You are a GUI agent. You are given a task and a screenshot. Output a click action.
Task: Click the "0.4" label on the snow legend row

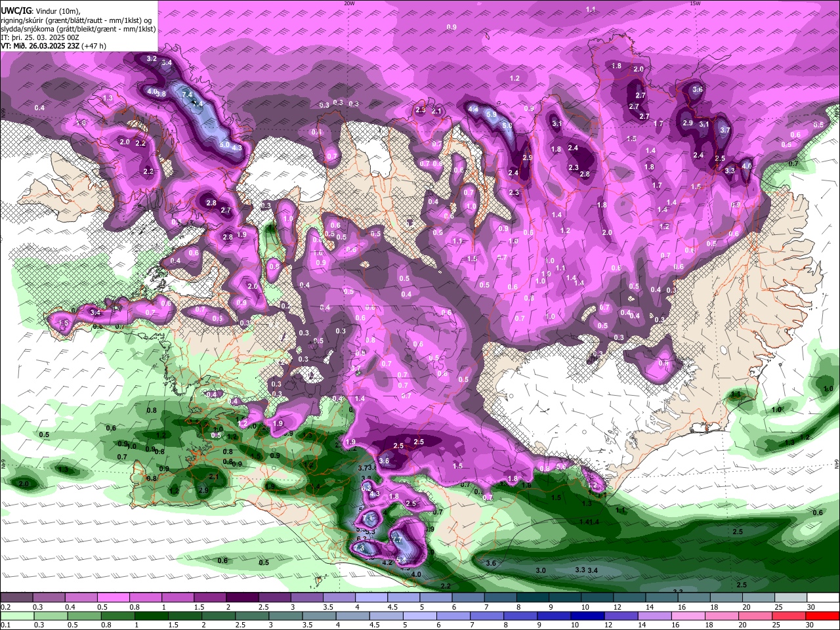pos(70,607)
